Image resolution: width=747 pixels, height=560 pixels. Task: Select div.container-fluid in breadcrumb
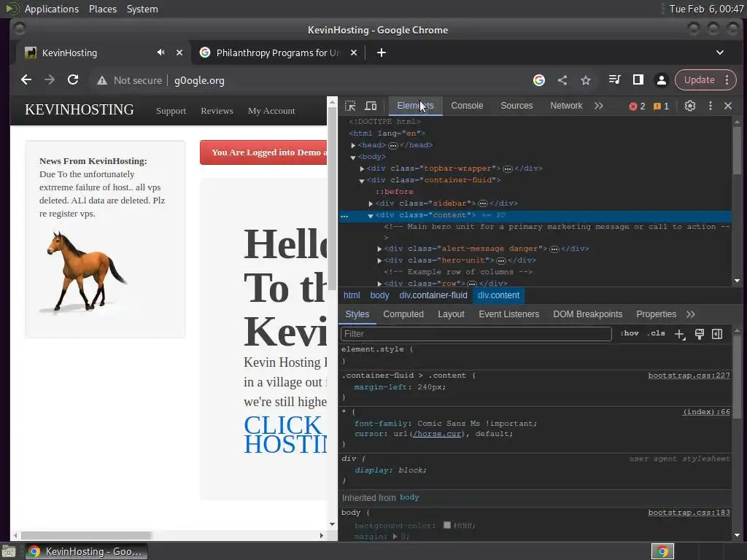click(433, 295)
